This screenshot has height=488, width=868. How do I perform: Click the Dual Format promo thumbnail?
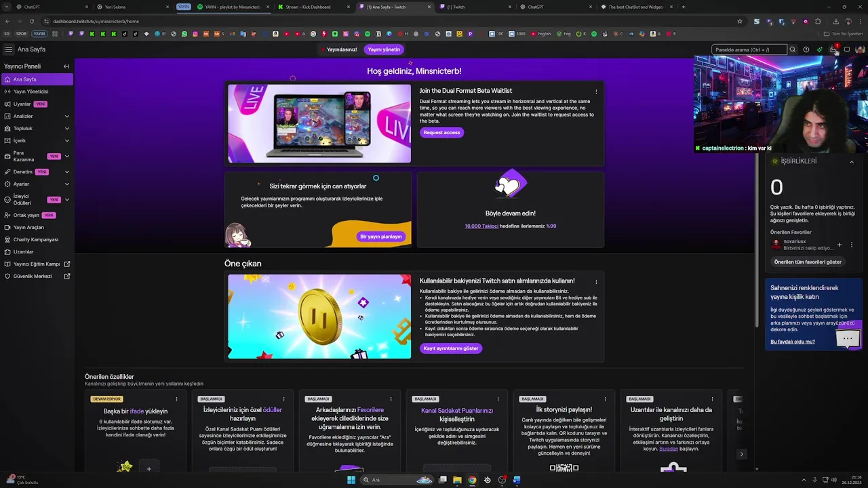pyautogui.click(x=319, y=123)
